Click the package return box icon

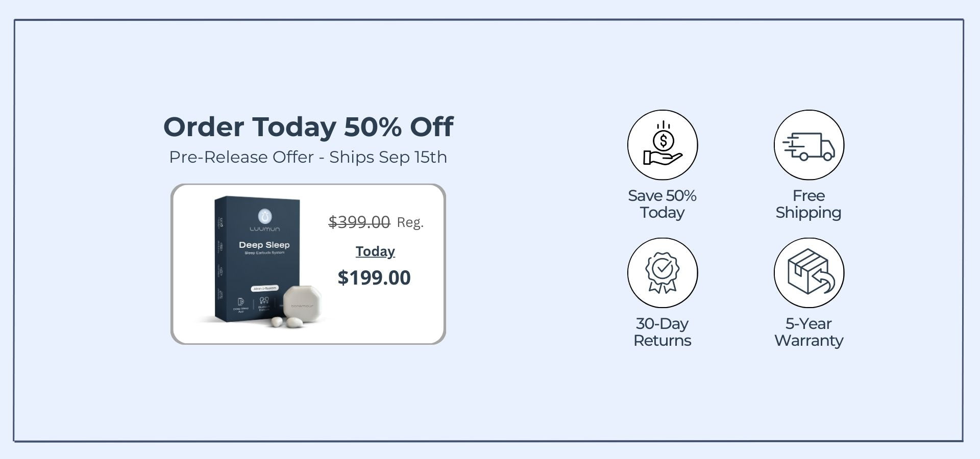(809, 273)
